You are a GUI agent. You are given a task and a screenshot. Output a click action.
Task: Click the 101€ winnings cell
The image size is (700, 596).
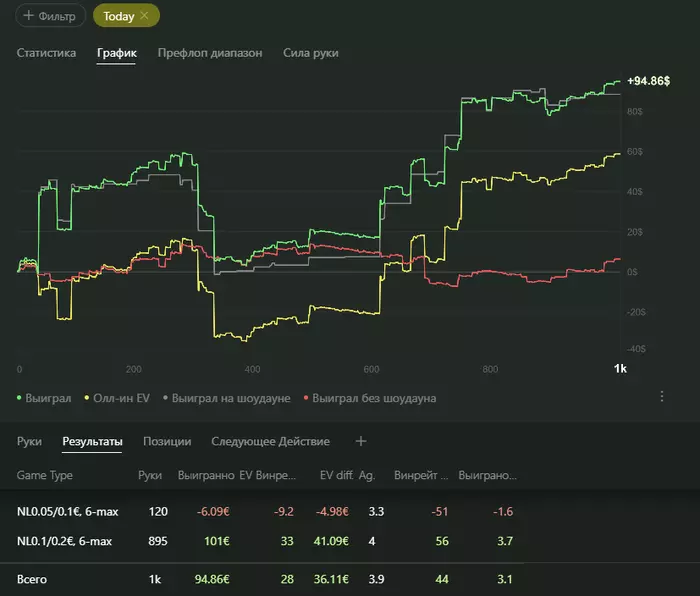pyautogui.click(x=217, y=541)
